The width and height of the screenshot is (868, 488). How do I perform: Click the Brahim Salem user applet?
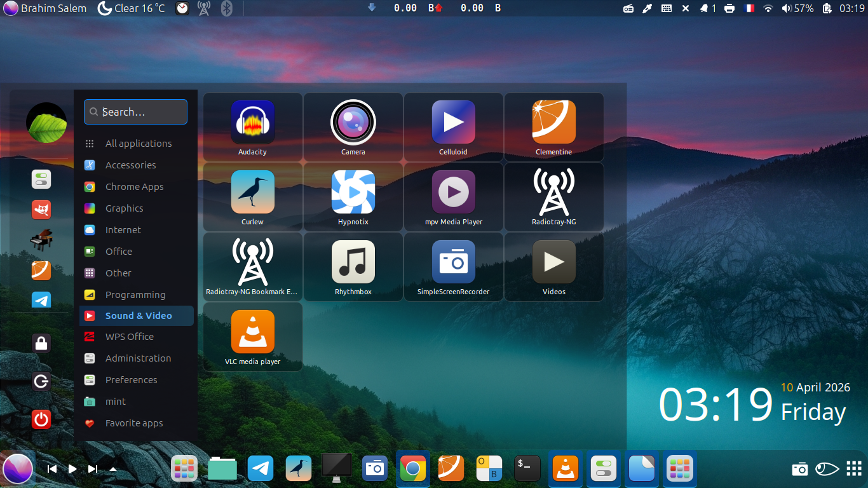coord(44,8)
